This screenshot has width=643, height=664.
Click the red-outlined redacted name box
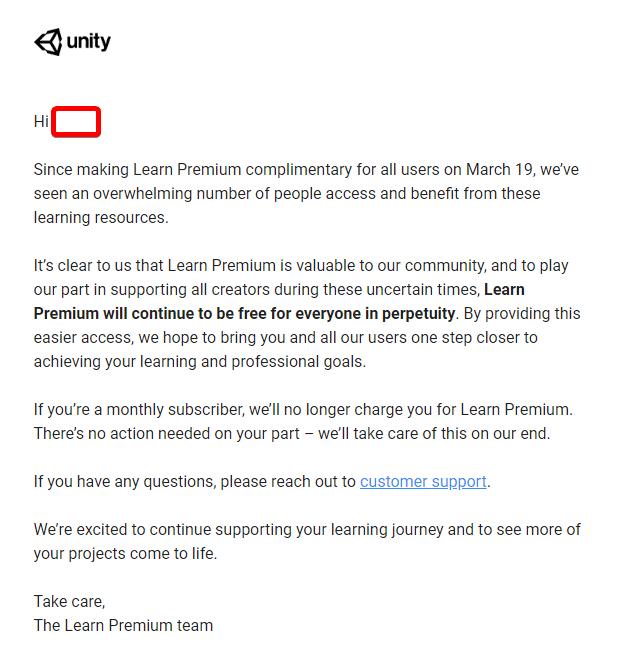point(76,122)
